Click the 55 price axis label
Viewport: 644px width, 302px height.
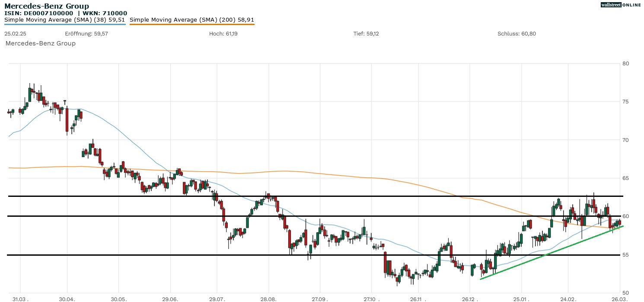[625, 255]
